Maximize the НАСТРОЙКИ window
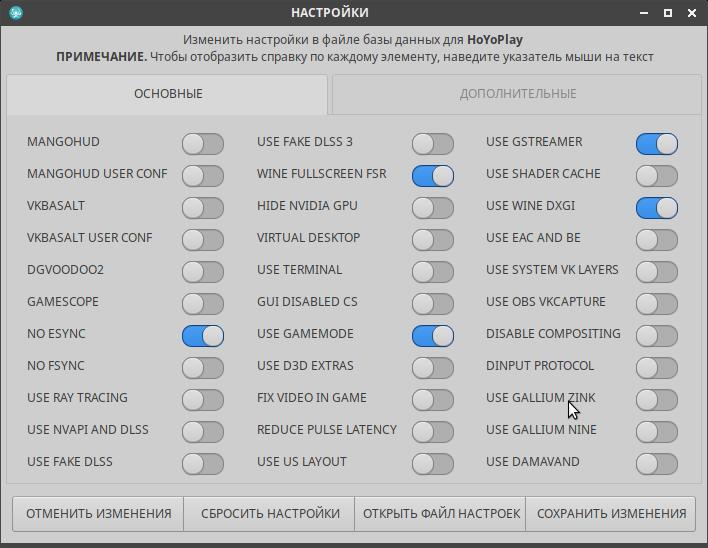 click(x=668, y=13)
